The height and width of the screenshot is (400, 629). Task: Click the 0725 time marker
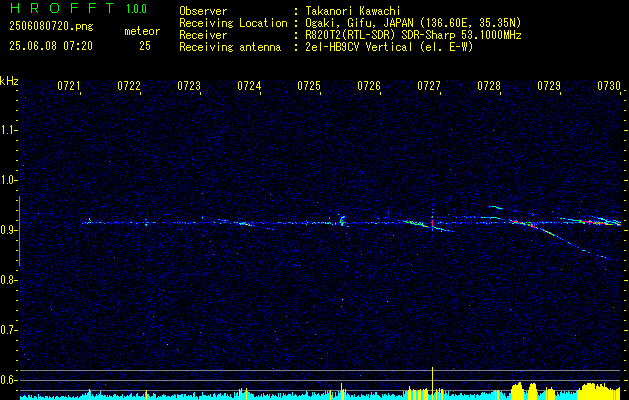point(308,86)
